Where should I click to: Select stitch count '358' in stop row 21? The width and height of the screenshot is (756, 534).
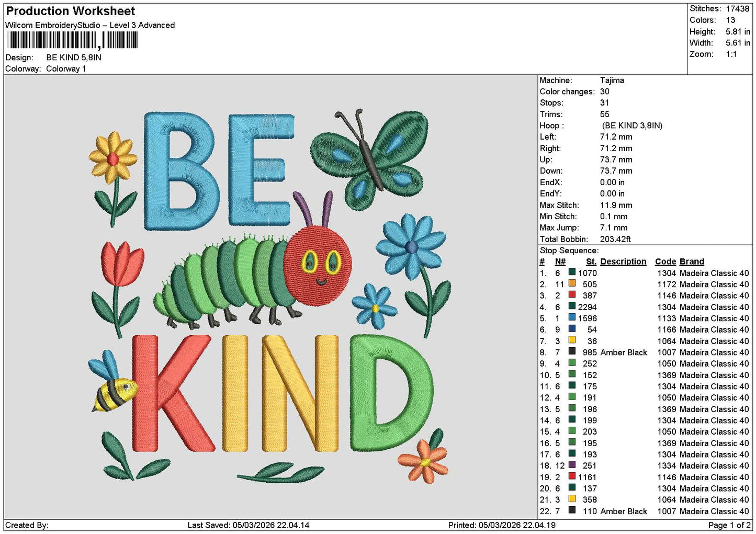click(590, 500)
